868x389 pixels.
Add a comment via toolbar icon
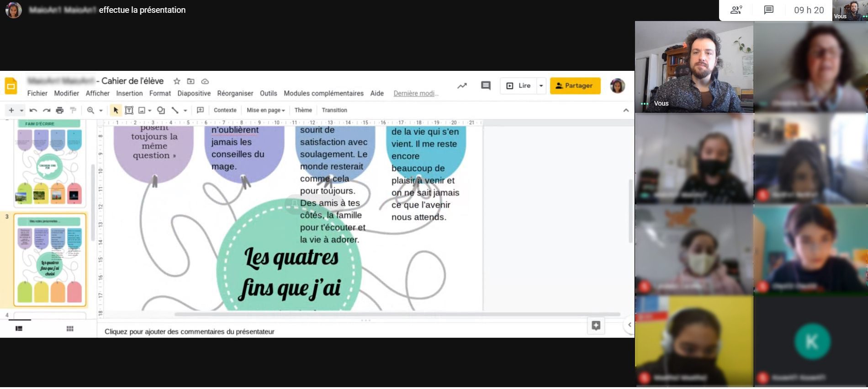(x=200, y=110)
